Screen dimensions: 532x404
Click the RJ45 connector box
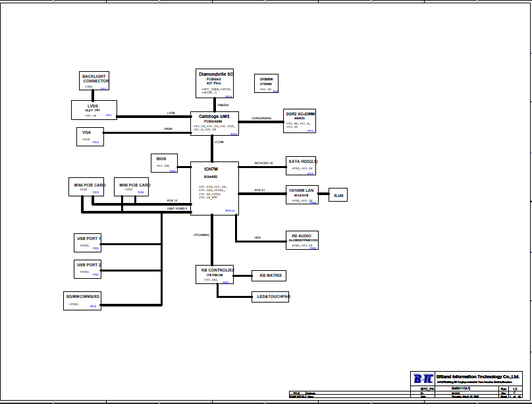pyautogui.click(x=338, y=195)
